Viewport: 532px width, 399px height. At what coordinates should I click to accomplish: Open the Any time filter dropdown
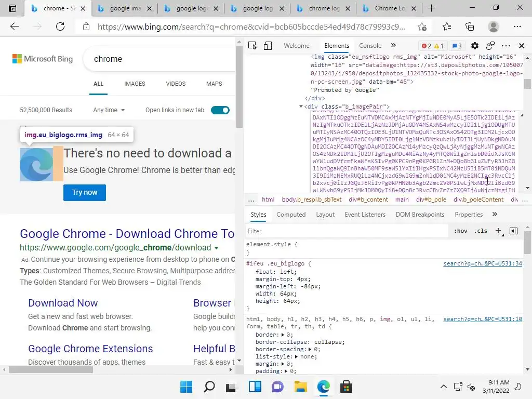(109, 110)
